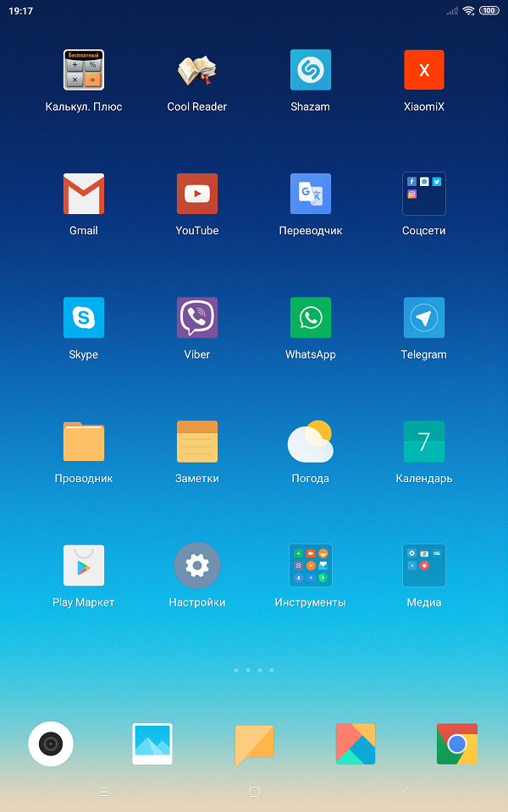Open the Заметки notes app

point(197,442)
